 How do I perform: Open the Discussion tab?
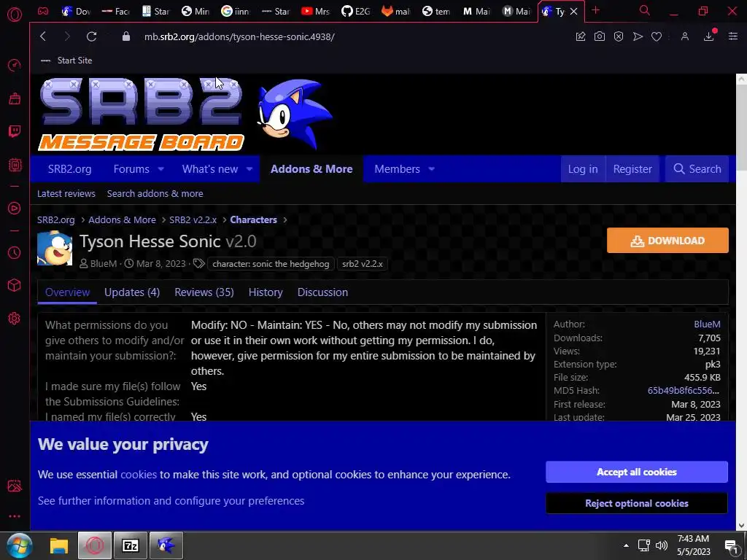click(322, 292)
